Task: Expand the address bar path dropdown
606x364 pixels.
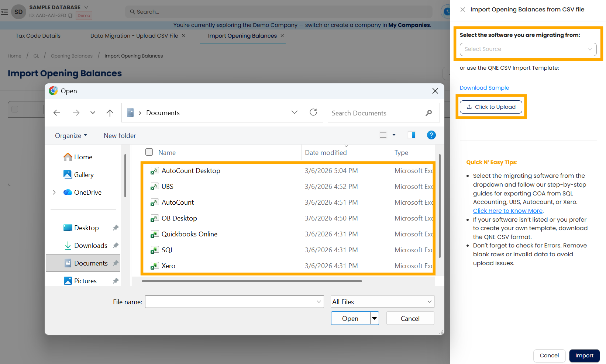Action: [x=295, y=112]
